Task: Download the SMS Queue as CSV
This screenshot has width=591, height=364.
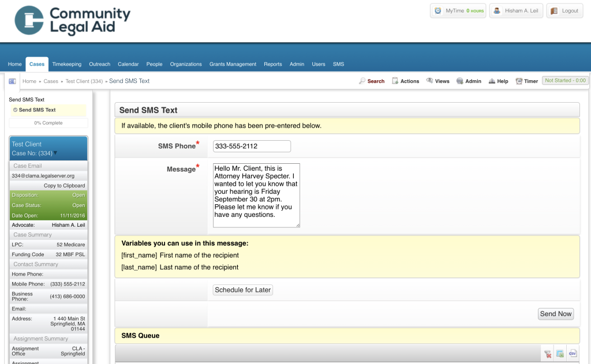Action: point(572,352)
